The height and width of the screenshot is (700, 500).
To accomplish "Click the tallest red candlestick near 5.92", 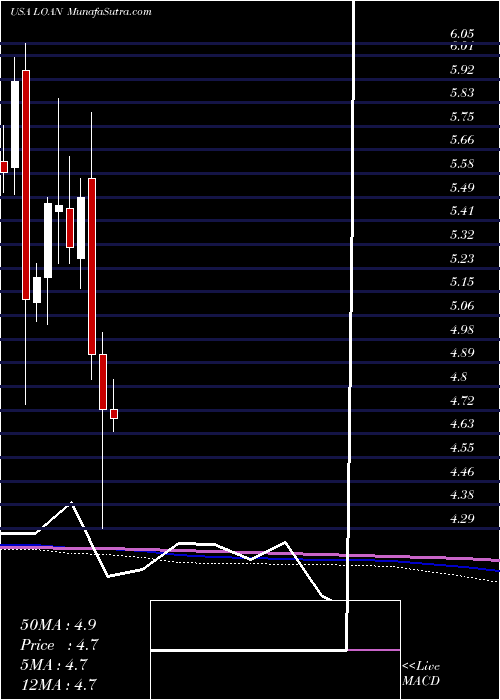I will point(26,185).
